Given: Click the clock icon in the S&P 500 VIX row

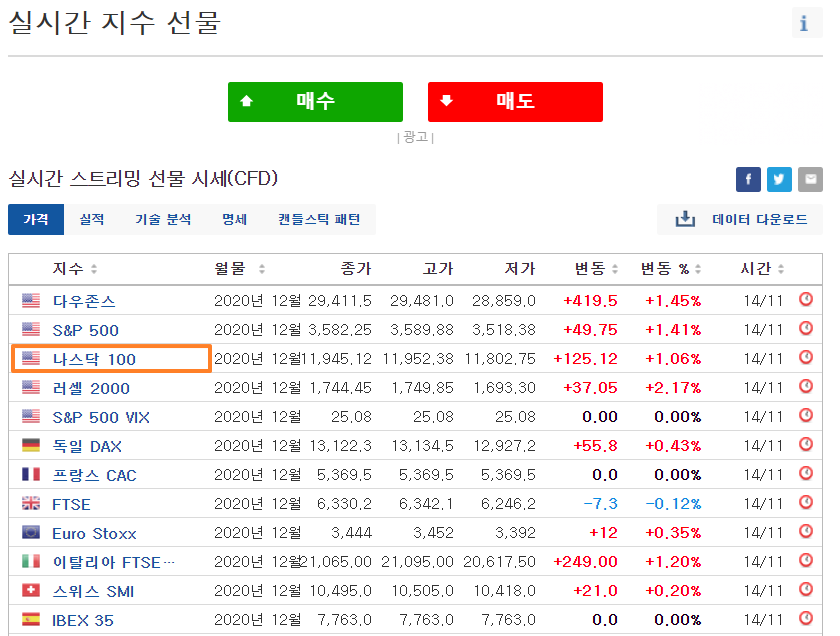Looking at the screenshot, I should tap(806, 415).
